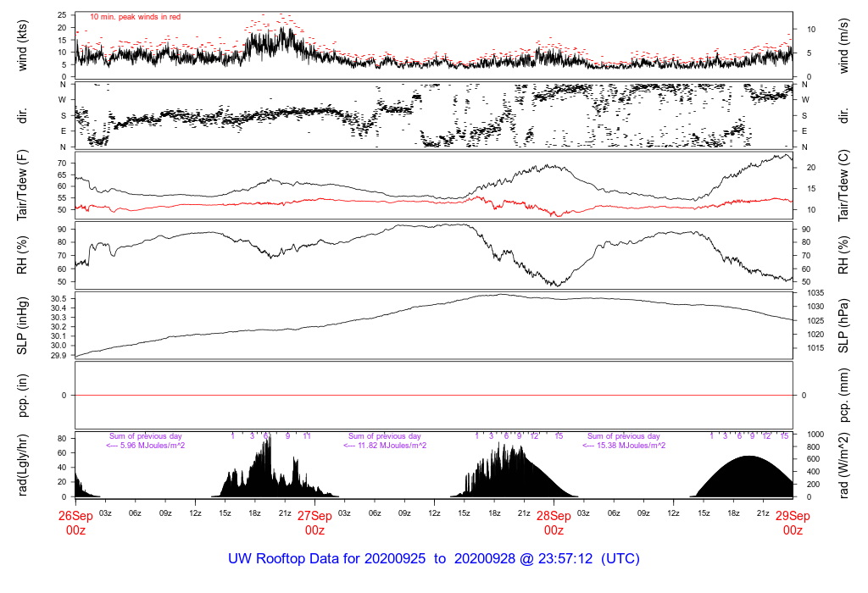Select the "11.82 MJoules/m^2" radiation sum

click(392, 446)
